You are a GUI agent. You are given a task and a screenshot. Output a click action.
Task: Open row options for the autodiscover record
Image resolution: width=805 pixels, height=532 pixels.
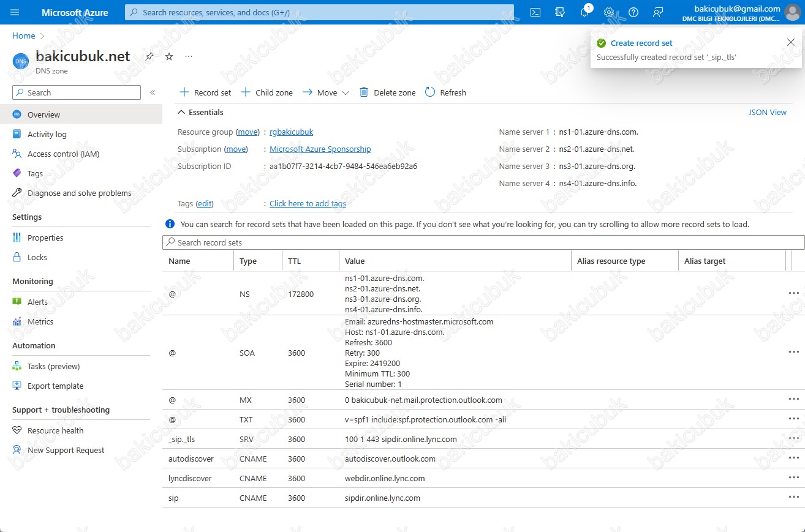794,458
